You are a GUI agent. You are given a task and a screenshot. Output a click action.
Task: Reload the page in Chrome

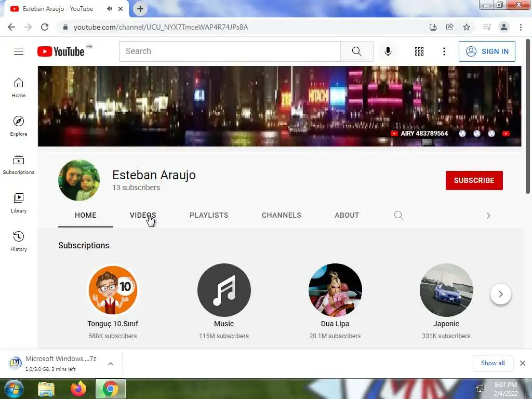tap(45, 27)
